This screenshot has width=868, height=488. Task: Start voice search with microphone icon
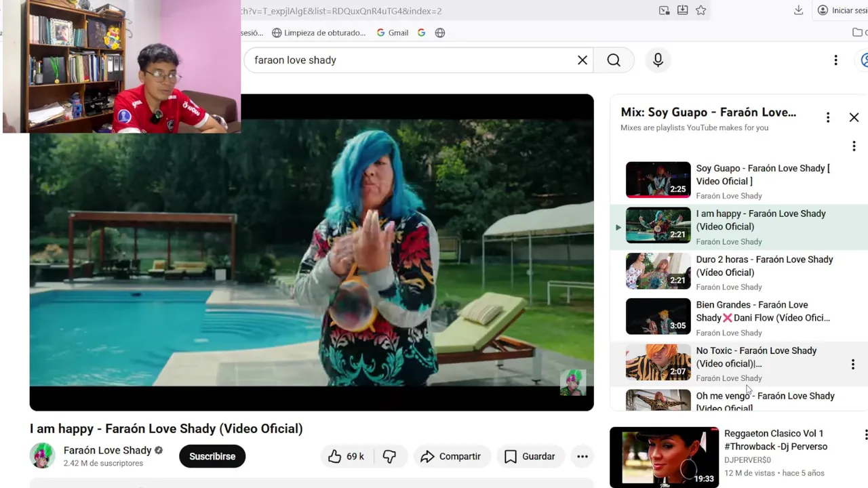(658, 60)
